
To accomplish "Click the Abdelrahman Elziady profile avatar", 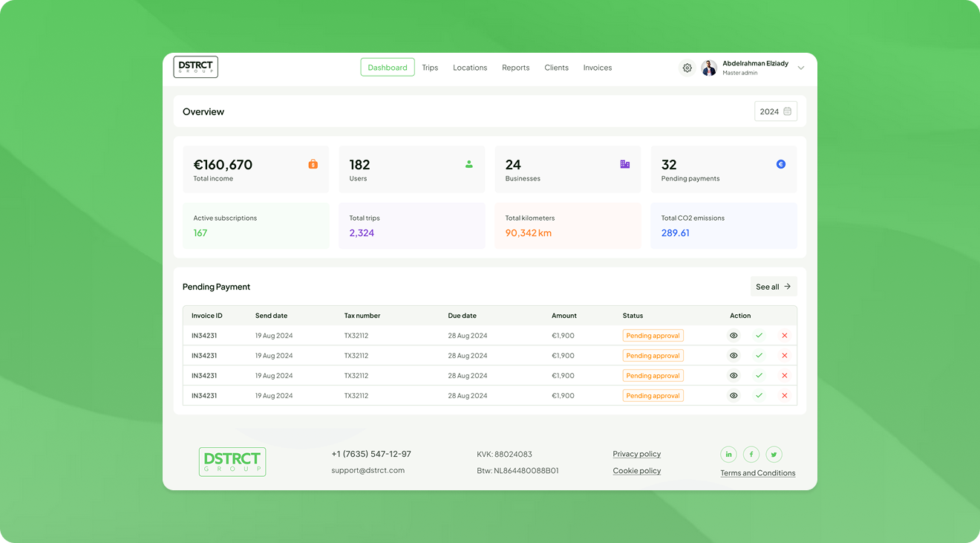I will click(x=709, y=68).
